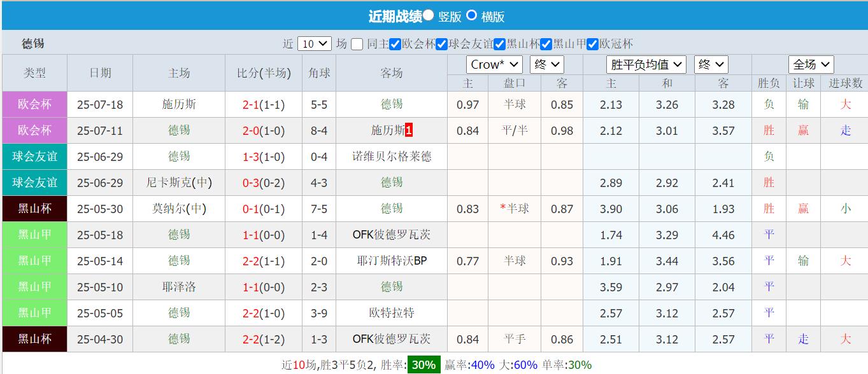Screen dimensions: 868x374
Task: Enable the 同主 filter checkbox
Action: click(357, 44)
